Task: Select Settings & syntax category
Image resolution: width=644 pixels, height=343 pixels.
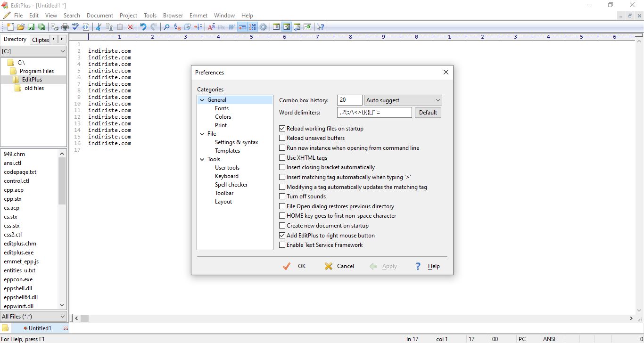Action: tap(237, 142)
